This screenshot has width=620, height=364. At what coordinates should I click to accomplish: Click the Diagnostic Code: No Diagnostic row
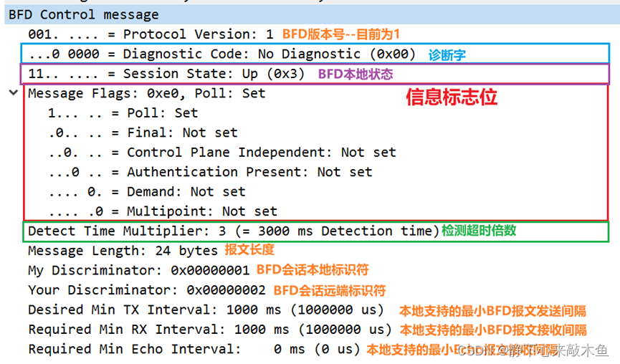click(221, 54)
